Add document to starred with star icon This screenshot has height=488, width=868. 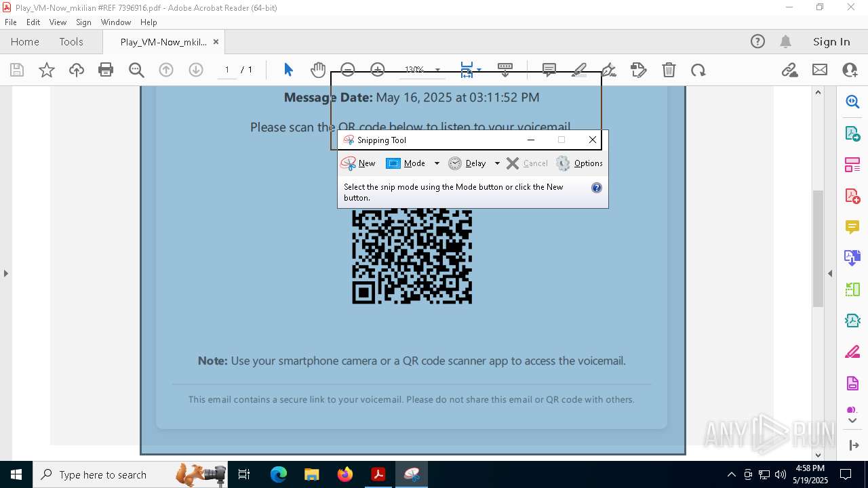click(47, 70)
